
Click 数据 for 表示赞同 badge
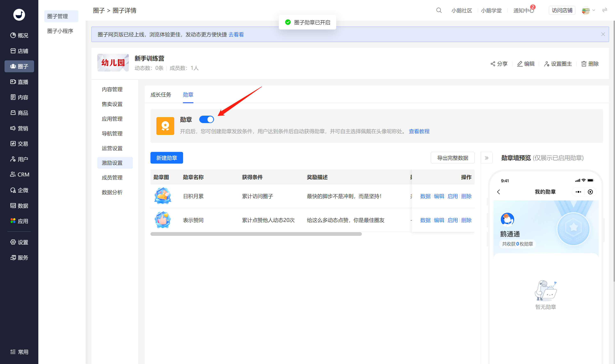(x=425, y=220)
